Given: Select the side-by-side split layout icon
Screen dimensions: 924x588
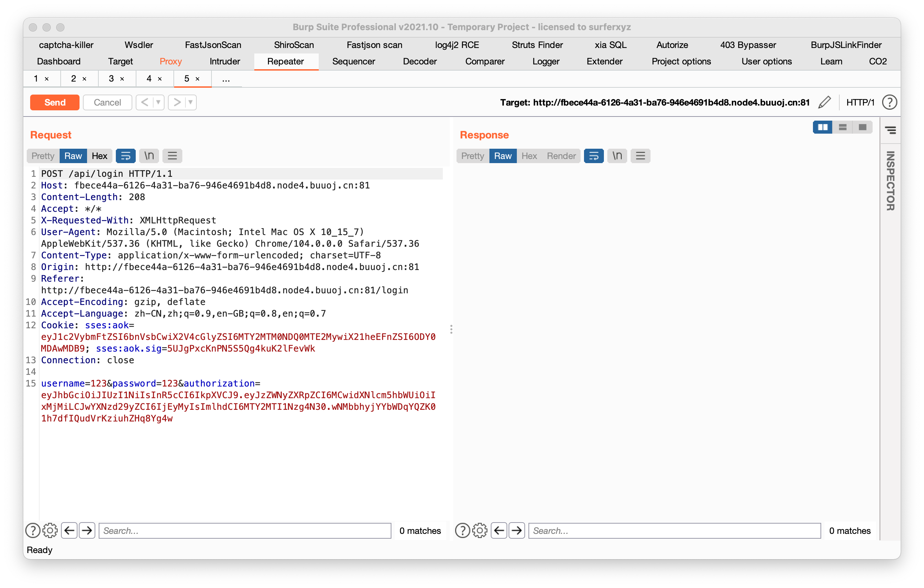Looking at the screenshot, I should tap(822, 127).
